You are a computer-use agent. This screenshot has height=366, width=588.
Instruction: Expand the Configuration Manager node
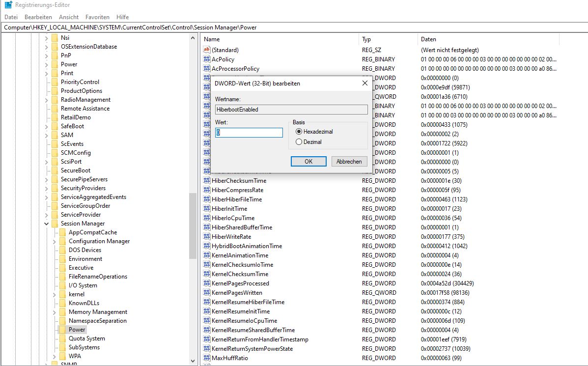pyautogui.click(x=55, y=242)
